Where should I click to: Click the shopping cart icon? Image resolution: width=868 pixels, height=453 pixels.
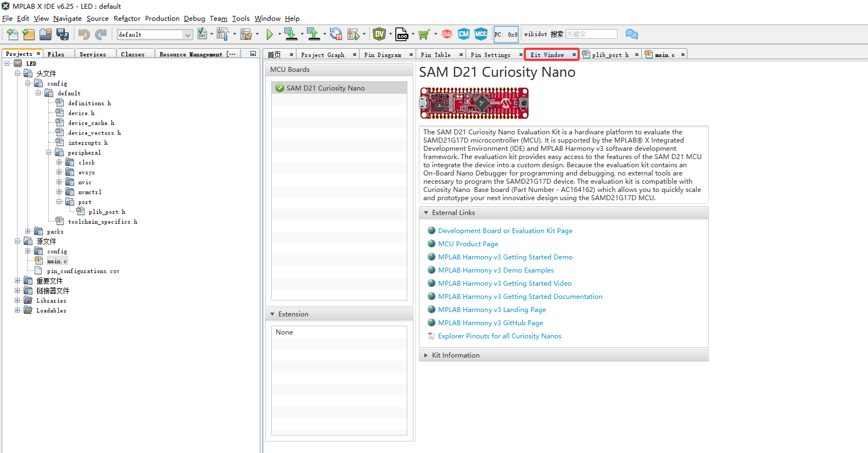(x=424, y=34)
